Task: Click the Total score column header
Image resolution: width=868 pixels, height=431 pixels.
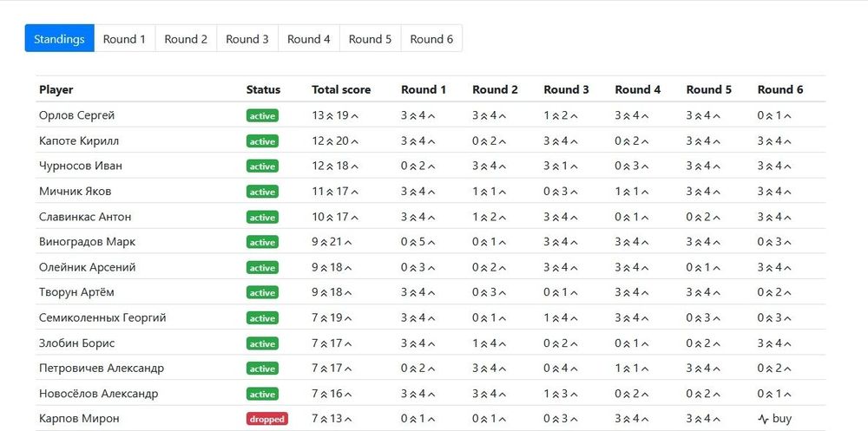Action: pyautogui.click(x=341, y=89)
